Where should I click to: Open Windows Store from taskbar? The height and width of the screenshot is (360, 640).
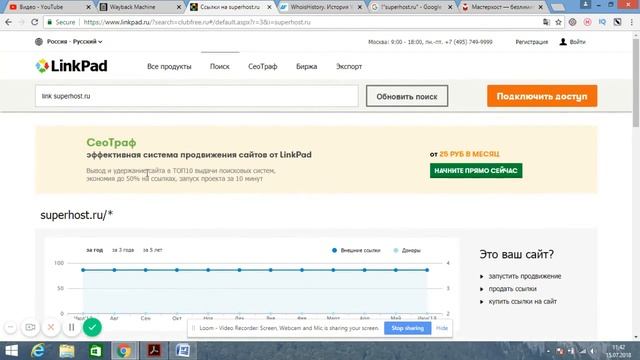coord(96,351)
